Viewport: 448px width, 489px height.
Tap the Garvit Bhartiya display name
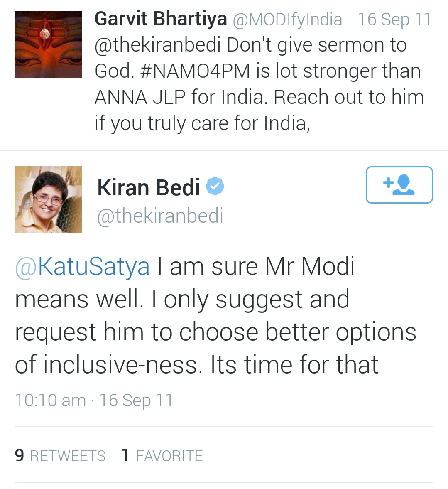click(x=161, y=19)
